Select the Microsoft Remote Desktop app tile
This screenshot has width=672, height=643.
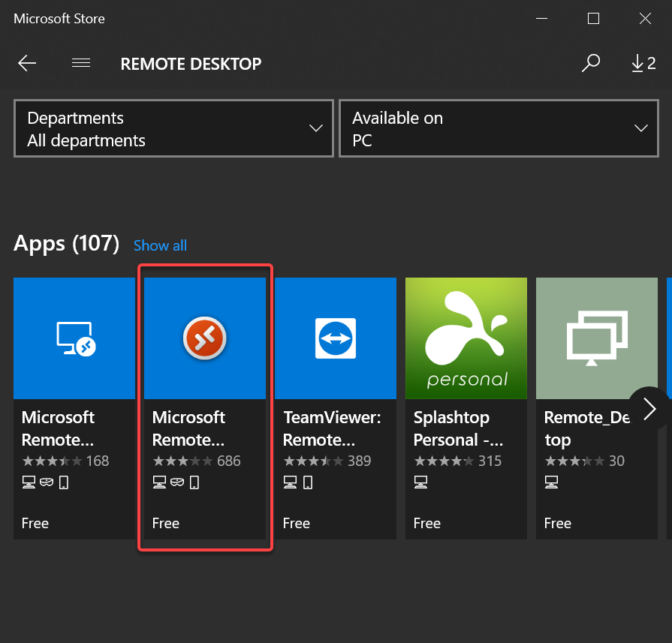(x=74, y=338)
